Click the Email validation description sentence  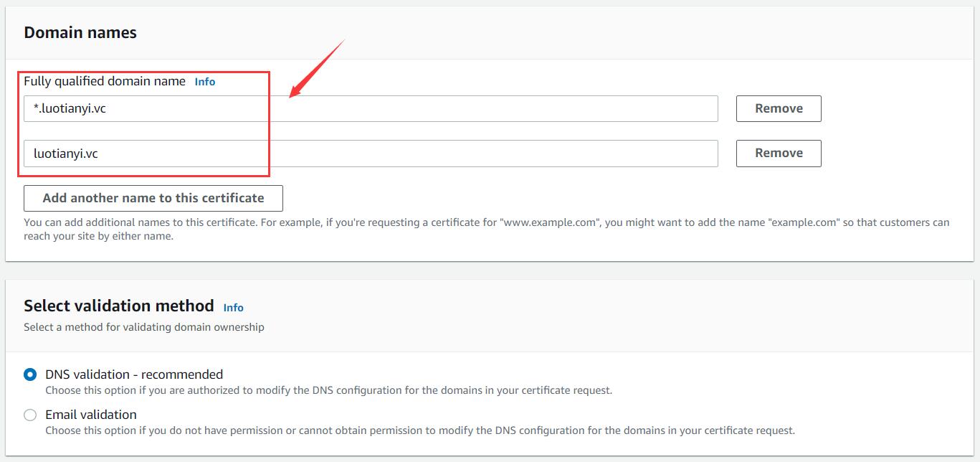point(420,431)
